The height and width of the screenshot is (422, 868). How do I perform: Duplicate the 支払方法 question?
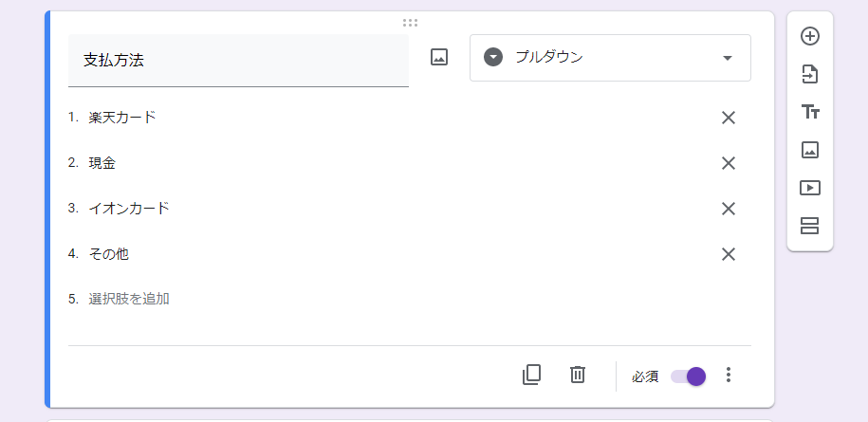tap(531, 375)
